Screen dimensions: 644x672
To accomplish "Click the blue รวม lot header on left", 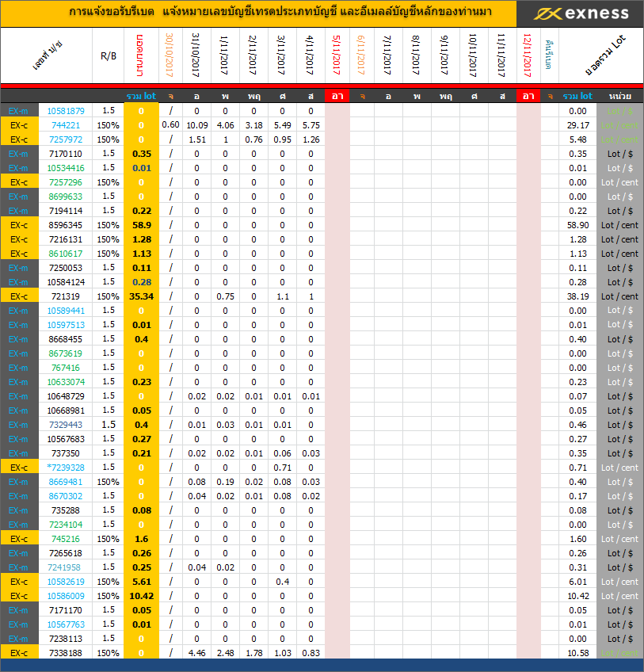I will (x=142, y=96).
